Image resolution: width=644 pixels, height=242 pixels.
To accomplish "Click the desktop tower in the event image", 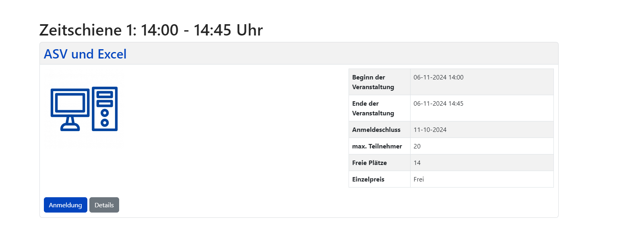I will point(105,109).
